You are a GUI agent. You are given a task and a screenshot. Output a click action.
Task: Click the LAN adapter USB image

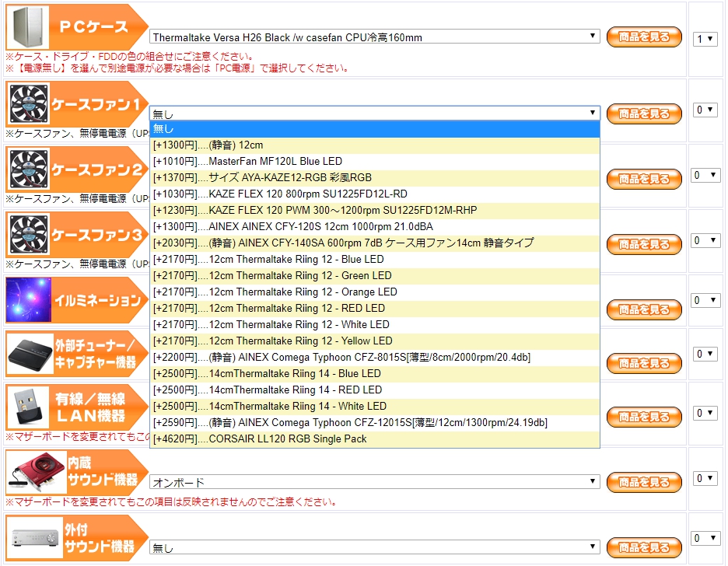[x=29, y=407]
